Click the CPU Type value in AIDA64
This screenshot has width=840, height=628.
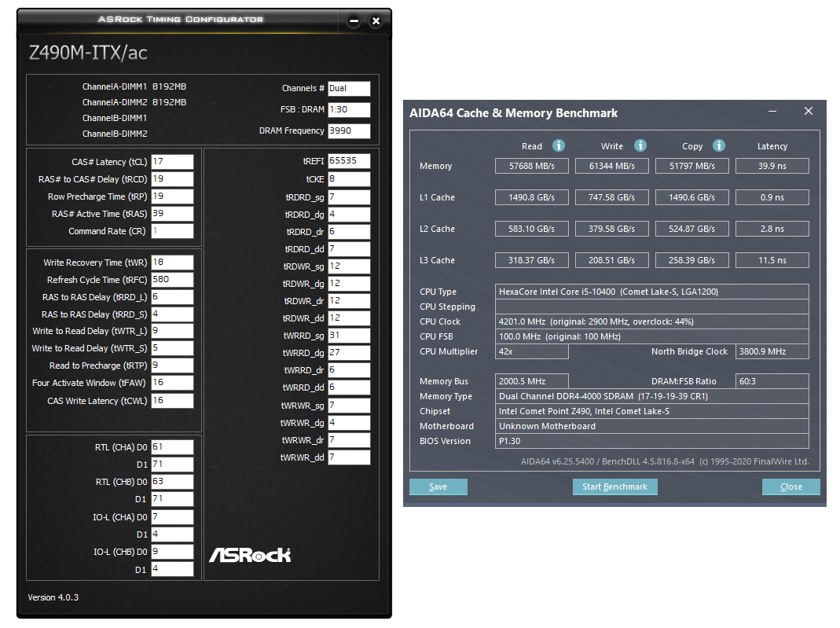(652, 292)
